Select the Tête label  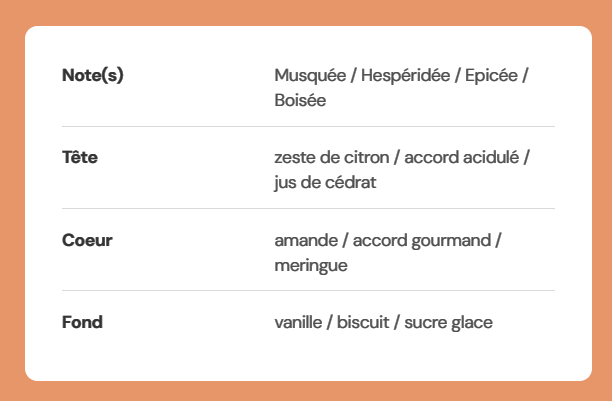[x=80, y=157]
